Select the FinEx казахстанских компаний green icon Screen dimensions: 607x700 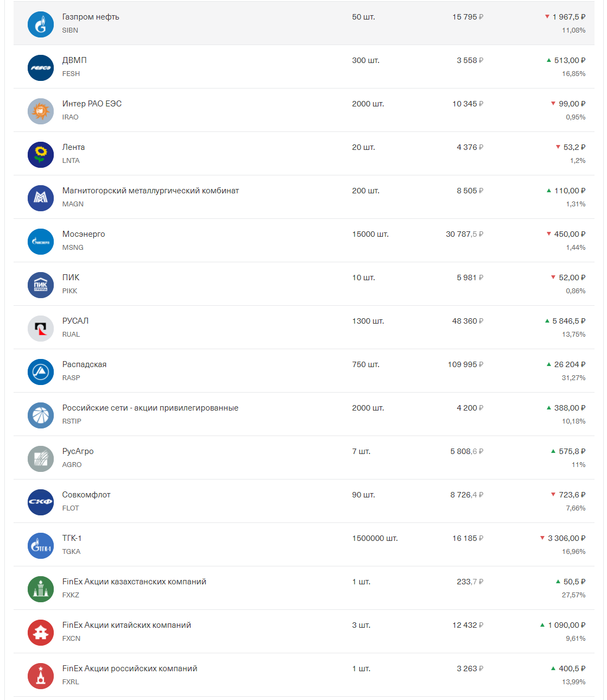pos(41,589)
